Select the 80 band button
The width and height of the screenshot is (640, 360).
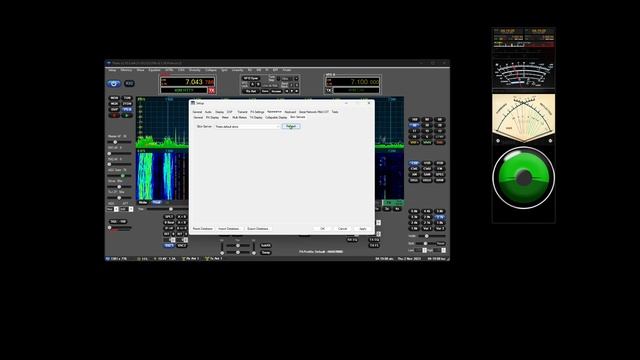click(x=427, y=120)
